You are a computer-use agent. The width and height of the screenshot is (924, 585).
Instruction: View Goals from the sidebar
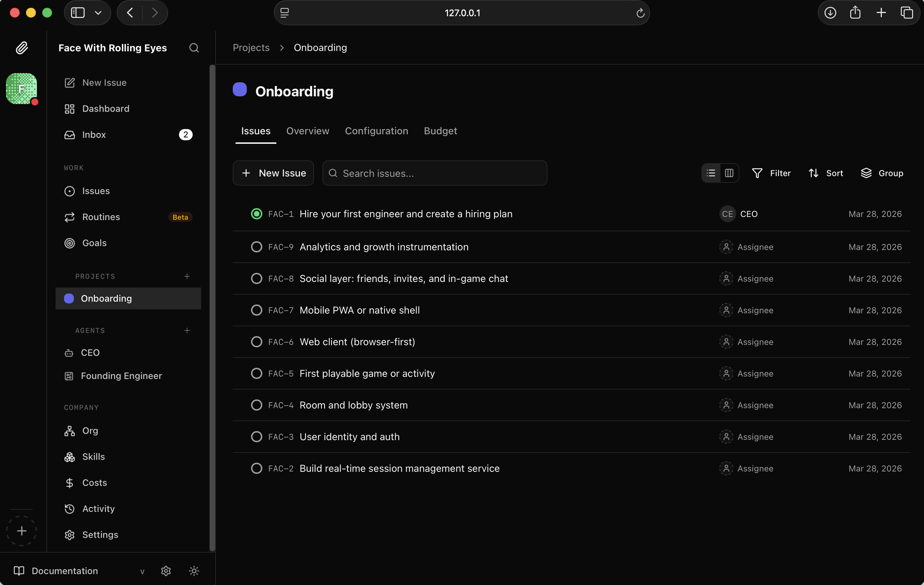[94, 243]
